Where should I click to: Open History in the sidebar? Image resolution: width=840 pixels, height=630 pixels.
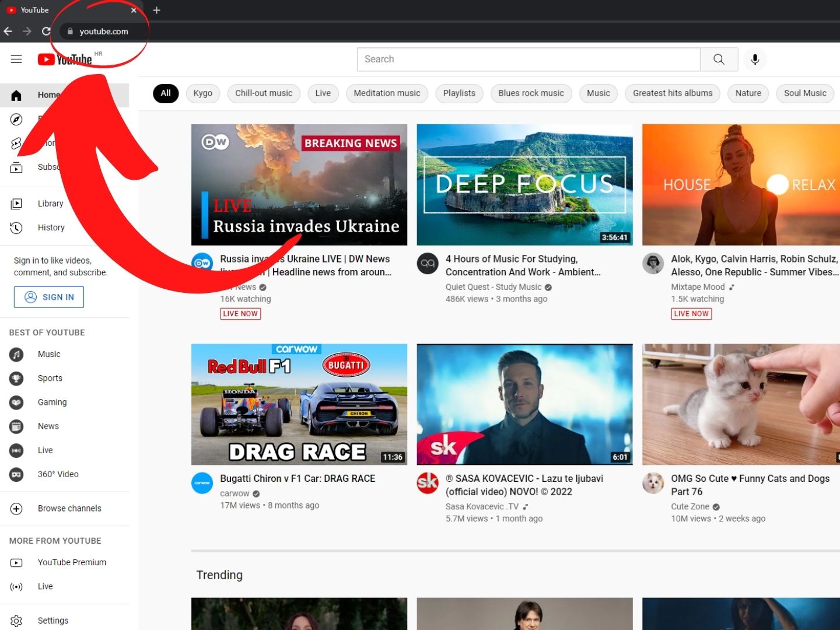(64, 228)
